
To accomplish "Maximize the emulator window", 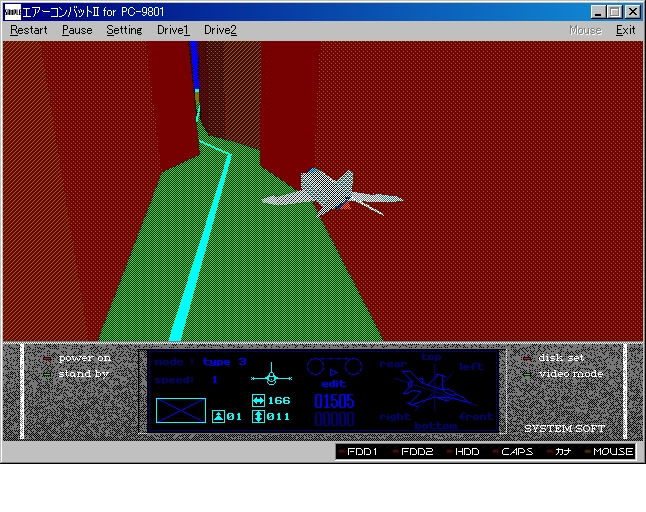I will (614, 12).
